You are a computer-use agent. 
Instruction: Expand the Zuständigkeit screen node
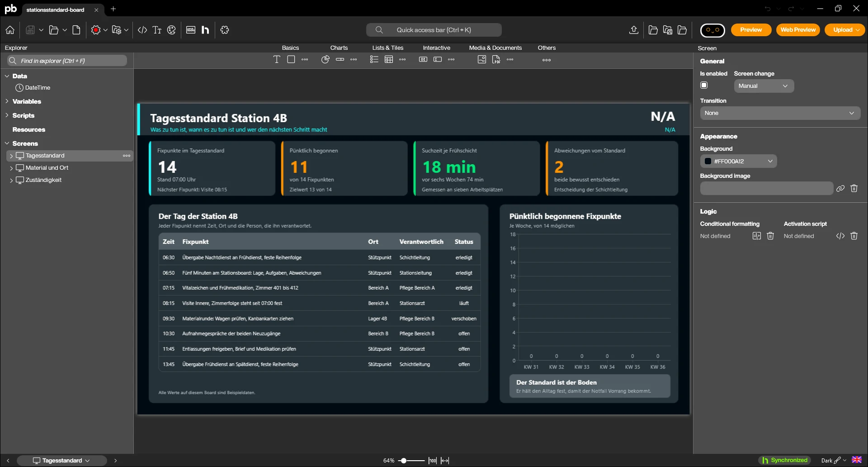click(x=11, y=180)
